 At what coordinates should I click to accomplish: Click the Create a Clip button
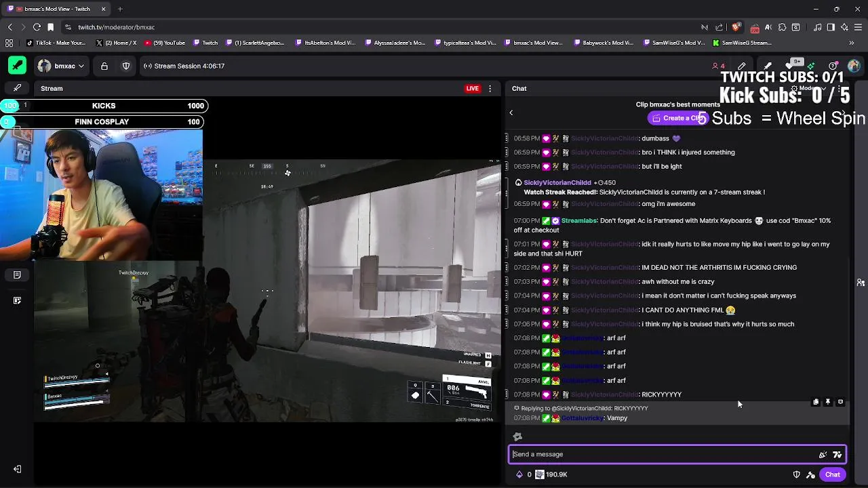[x=678, y=118]
